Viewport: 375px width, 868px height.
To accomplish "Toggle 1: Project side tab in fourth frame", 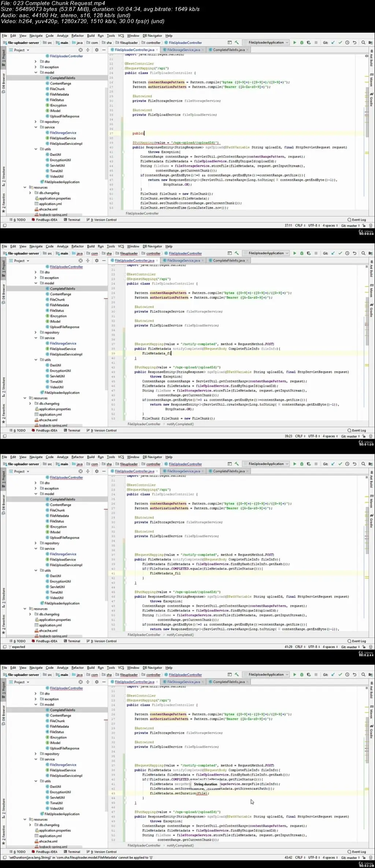I will [x=4, y=690].
